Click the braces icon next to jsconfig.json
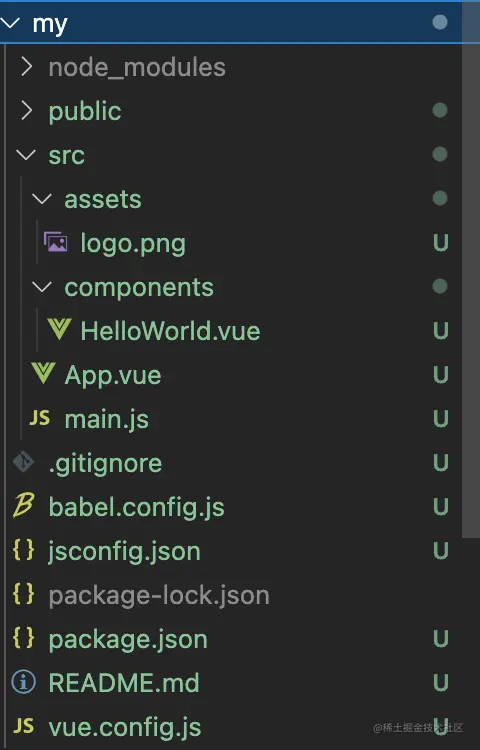 23,550
